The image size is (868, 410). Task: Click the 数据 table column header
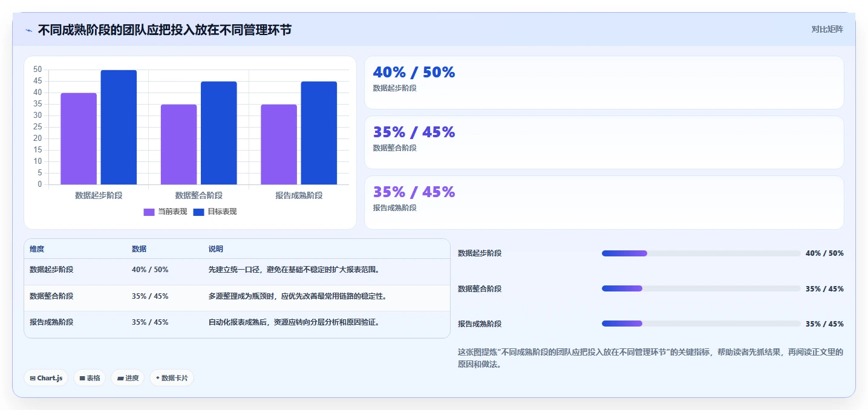pyautogui.click(x=139, y=249)
